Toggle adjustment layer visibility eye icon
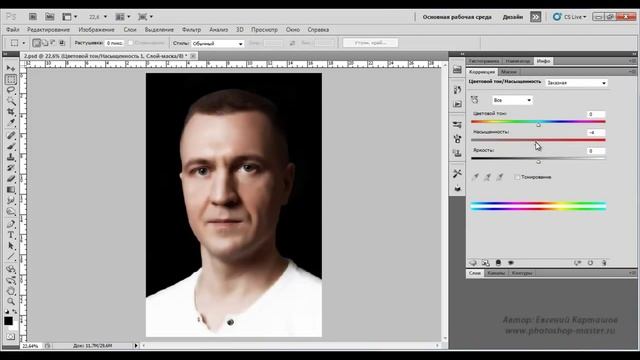The width and height of the screenshot is (640, 360). click(x=511, y=263)
